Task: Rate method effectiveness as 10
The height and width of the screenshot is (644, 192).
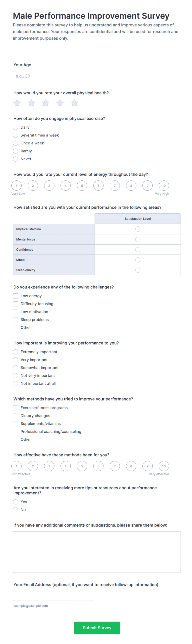Action: coord(164,466)
